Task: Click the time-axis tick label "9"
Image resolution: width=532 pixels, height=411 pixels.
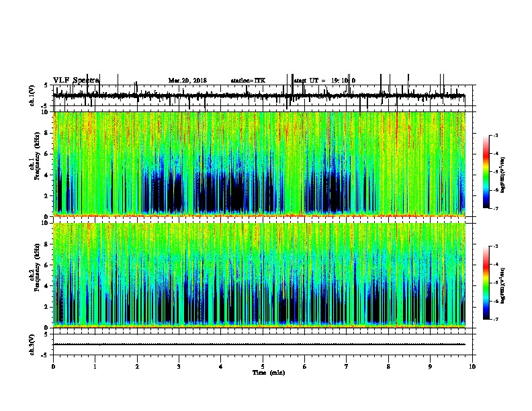Action: pos(430,367)
